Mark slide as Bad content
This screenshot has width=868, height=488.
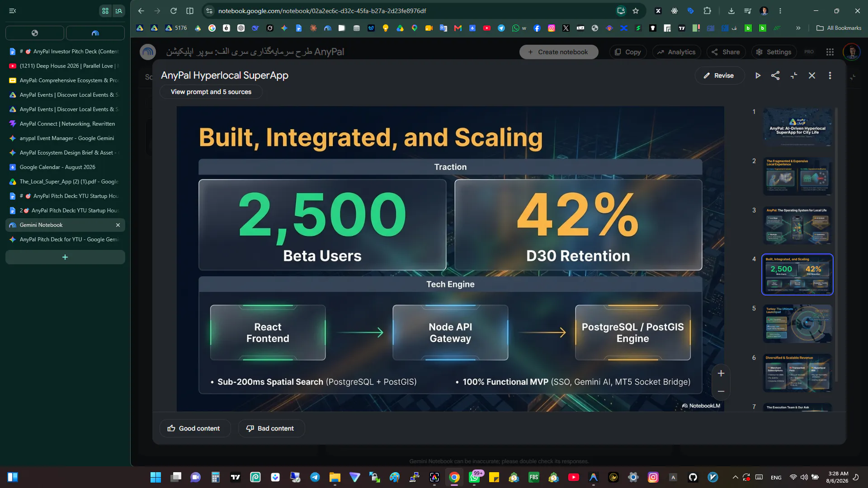(271, 428)
